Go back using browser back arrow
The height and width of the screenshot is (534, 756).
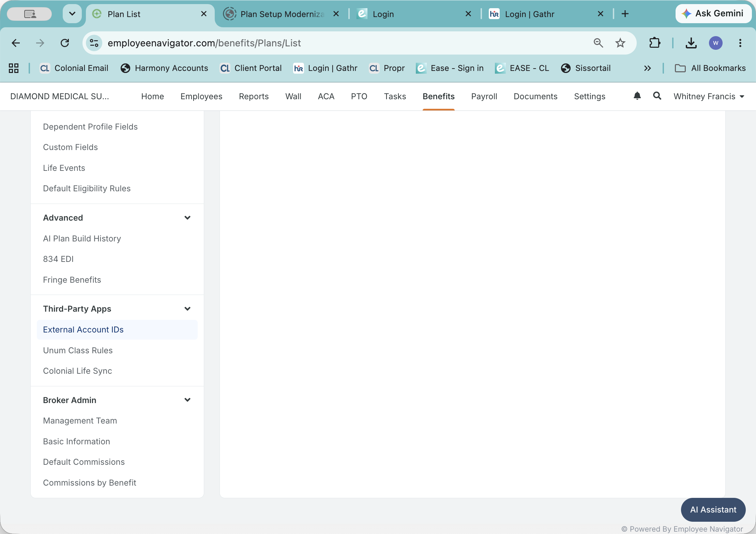click(x=16, y=43)
